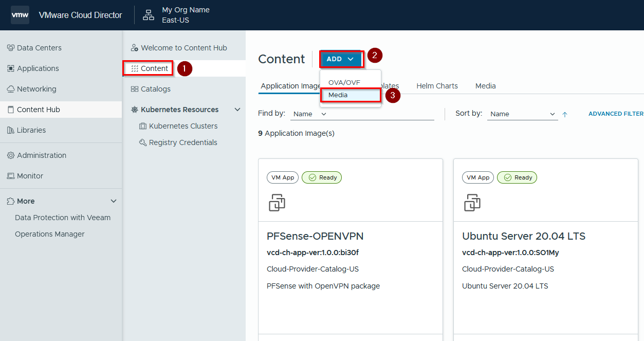Image resolution: width=644 pixels, height=341 pixels.
Task: Open Welcome to Content Hub page
Action: coord(184,48)
